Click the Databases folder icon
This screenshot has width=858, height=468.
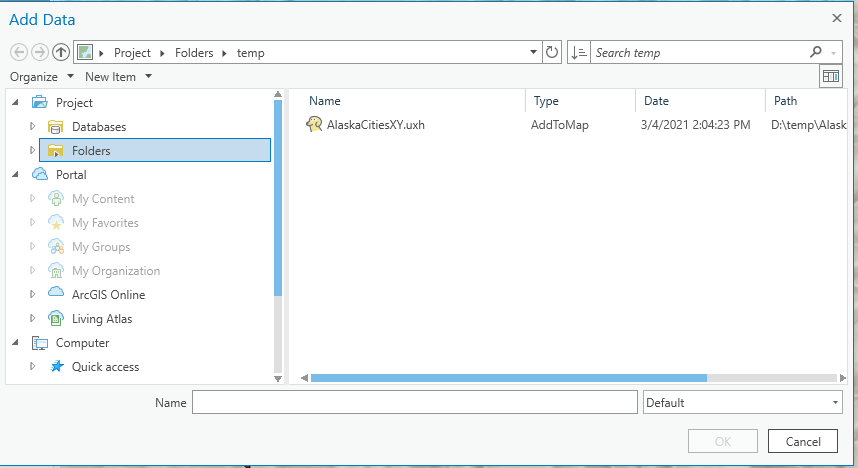pyautogui.click(x=55, y=127)
